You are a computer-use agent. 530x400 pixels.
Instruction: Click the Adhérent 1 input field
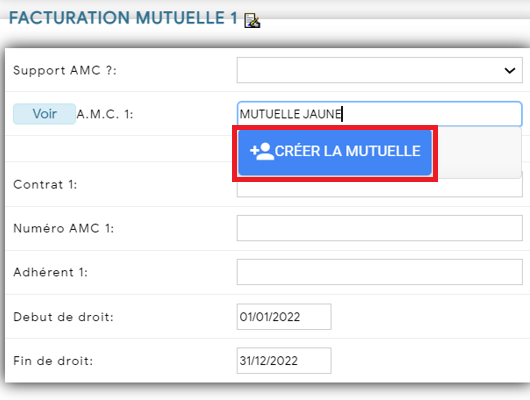click(380, 272)
